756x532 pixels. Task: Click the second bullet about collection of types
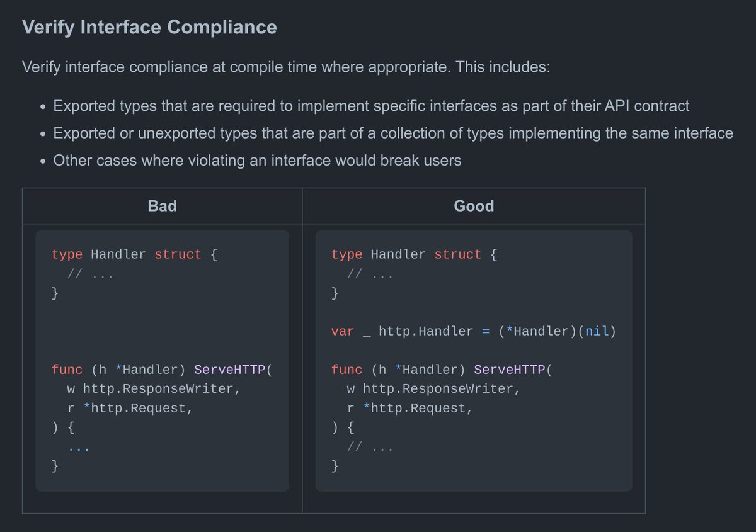pos(393,133)
